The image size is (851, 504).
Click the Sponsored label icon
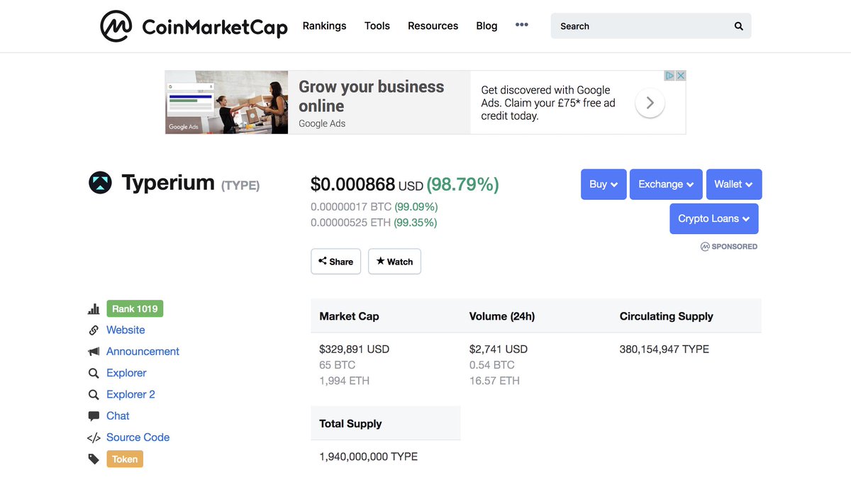click(x=705, y=247)
